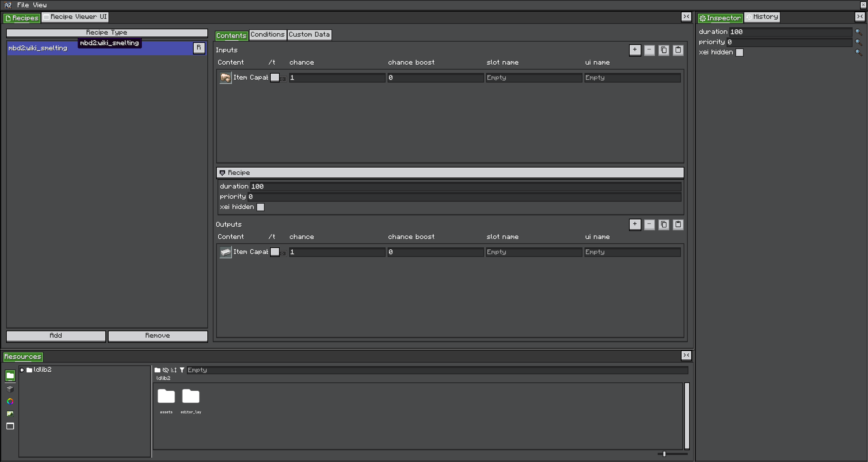Open the image texture resource category
Viewport: 868px width, 462px height.
[x=10, y=414]
